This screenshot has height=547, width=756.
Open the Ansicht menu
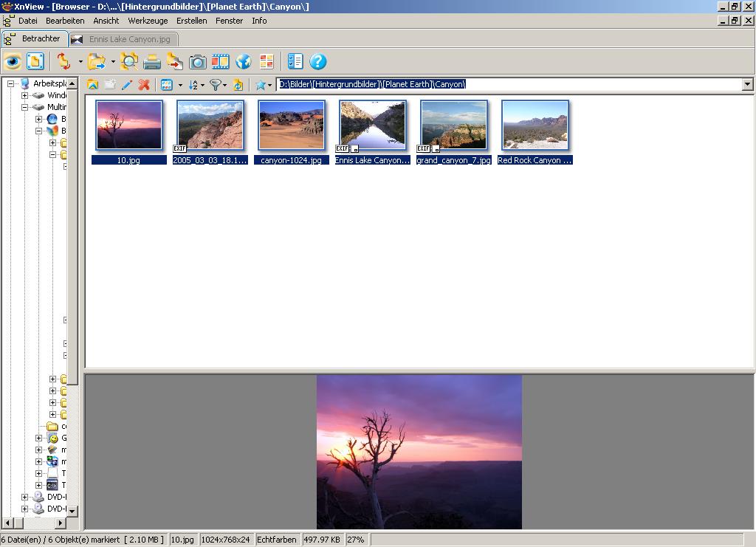106,21
